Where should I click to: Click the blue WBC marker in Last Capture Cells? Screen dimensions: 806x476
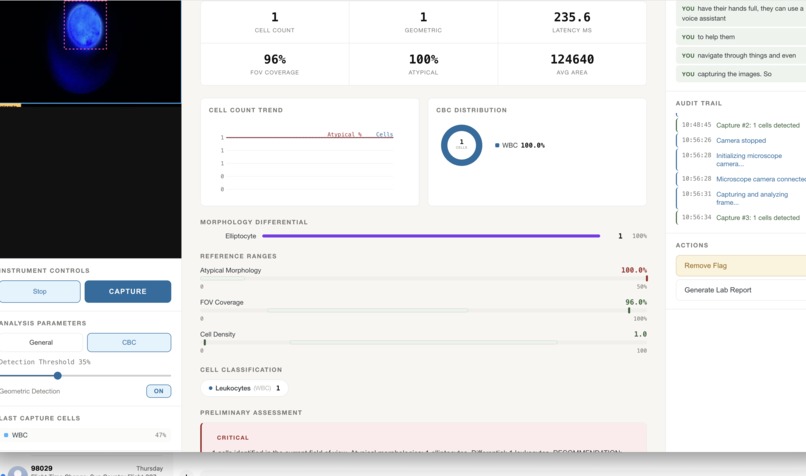tap(6, 435)
